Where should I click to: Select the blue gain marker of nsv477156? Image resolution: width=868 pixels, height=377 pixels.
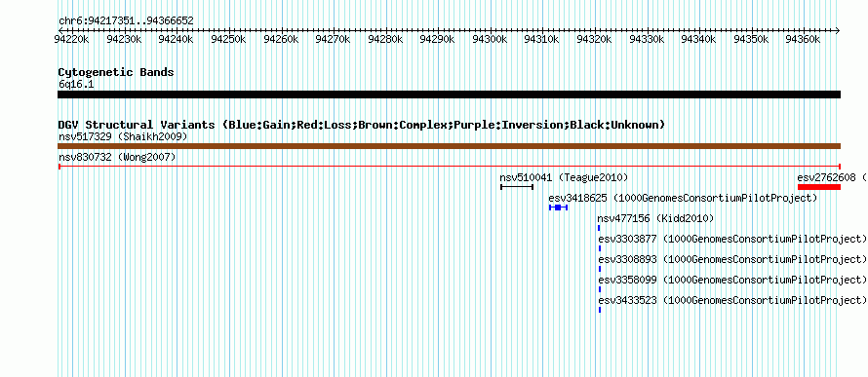pos(599,228)
